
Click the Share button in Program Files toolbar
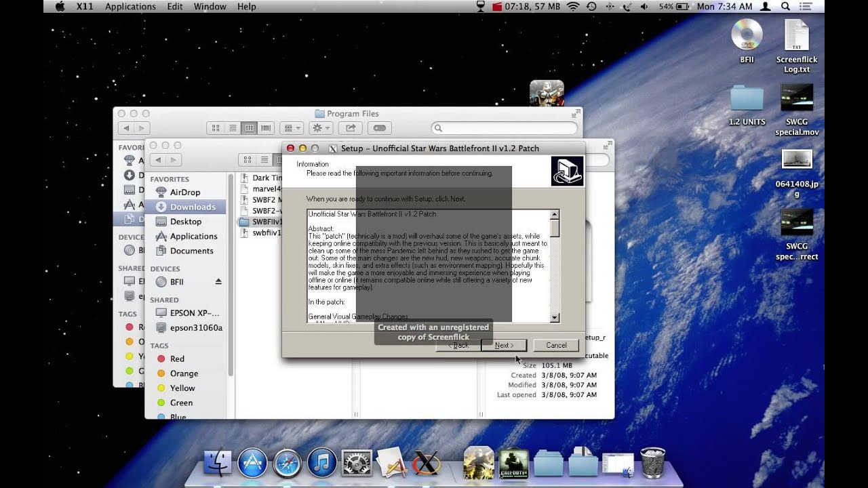coord(351,127)
